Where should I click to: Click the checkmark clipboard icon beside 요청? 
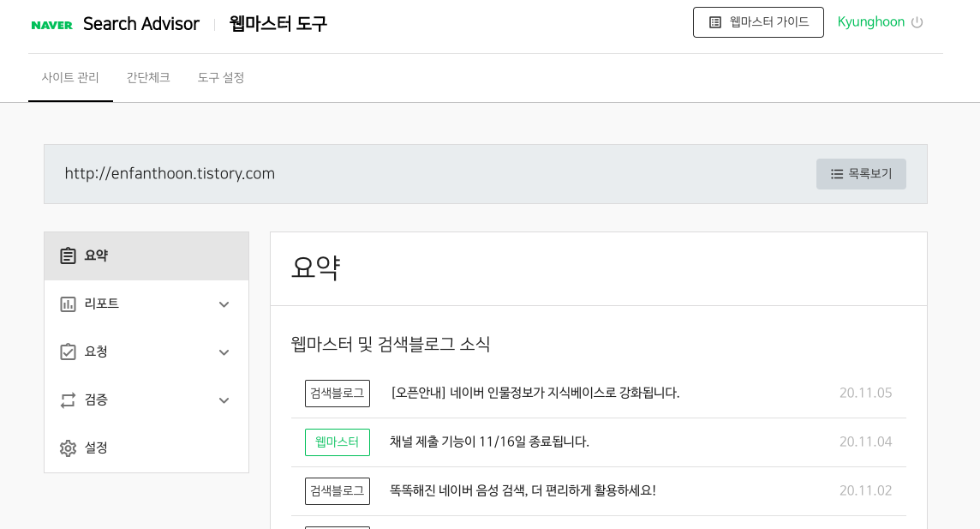(x=68, y=352)
